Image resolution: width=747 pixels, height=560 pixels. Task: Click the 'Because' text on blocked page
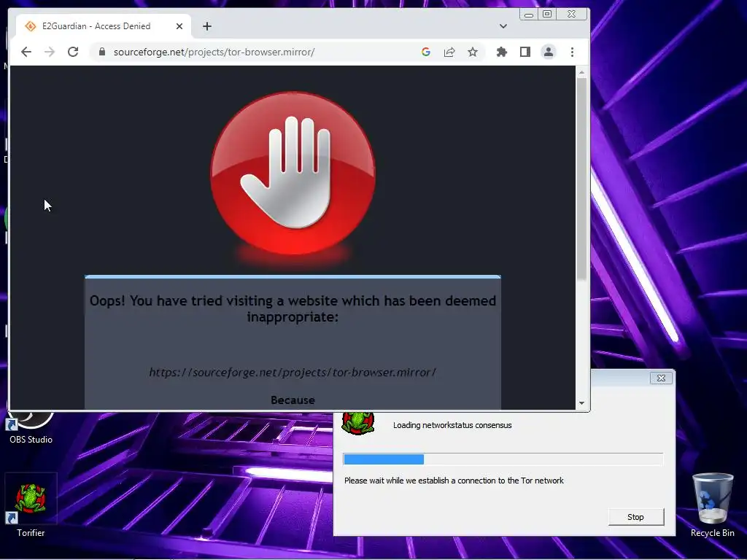pyautogui.click(x=293, y=400)
